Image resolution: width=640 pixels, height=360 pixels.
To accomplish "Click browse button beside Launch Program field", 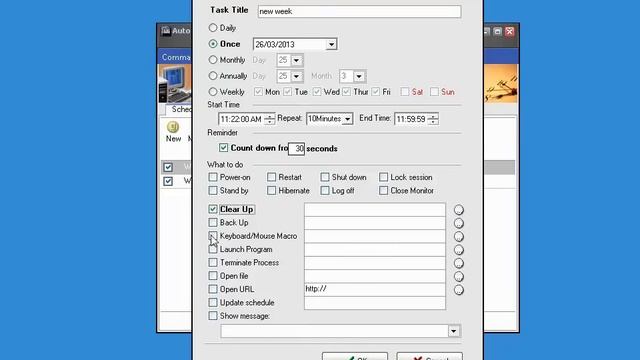I will 459,250.
